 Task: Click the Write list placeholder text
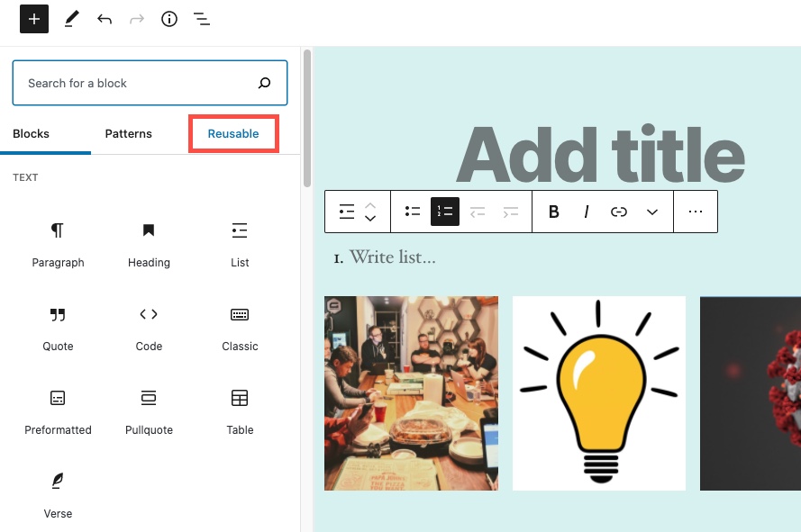tap(392, 257)
